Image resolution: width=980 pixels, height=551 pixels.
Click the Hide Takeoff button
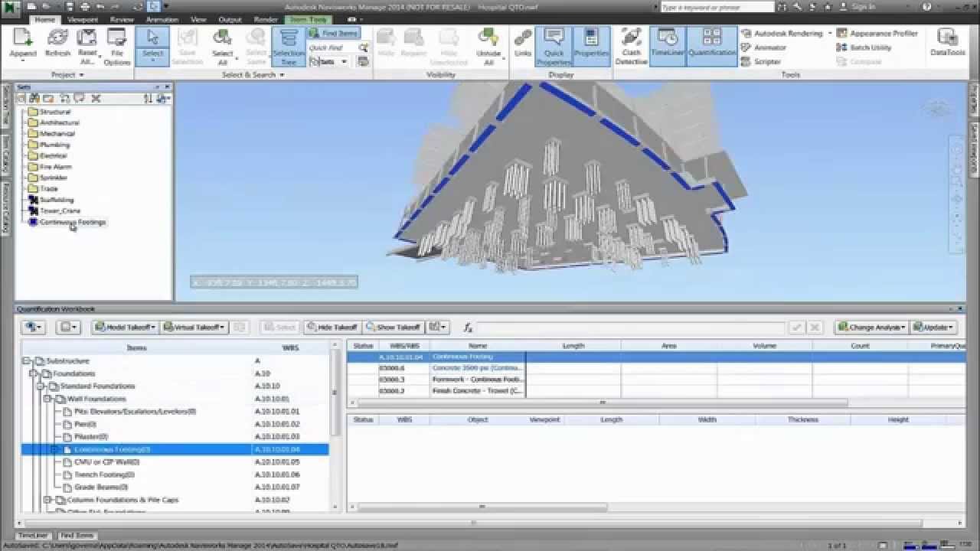(332, 327)
